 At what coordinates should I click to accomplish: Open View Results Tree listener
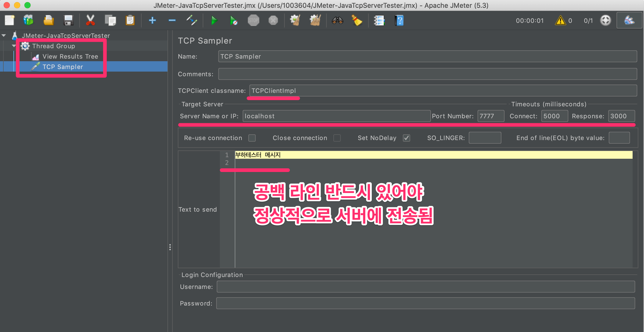[x=70, y=56]
